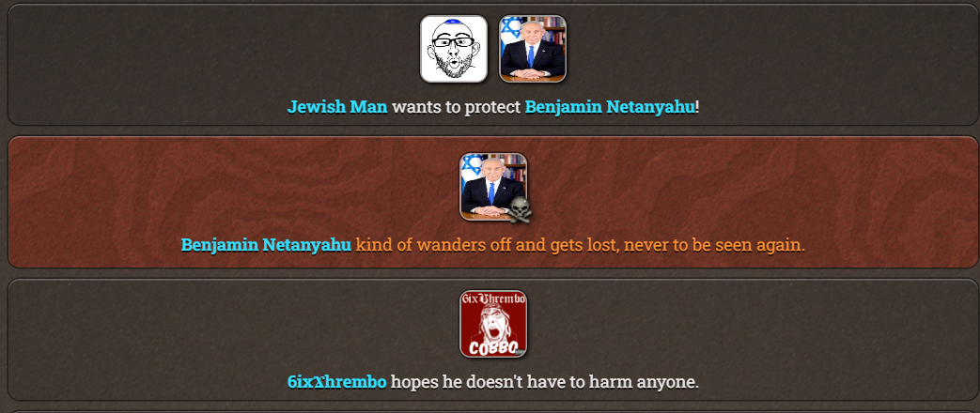Click the Jewish Man cartoon avatar

454,49
